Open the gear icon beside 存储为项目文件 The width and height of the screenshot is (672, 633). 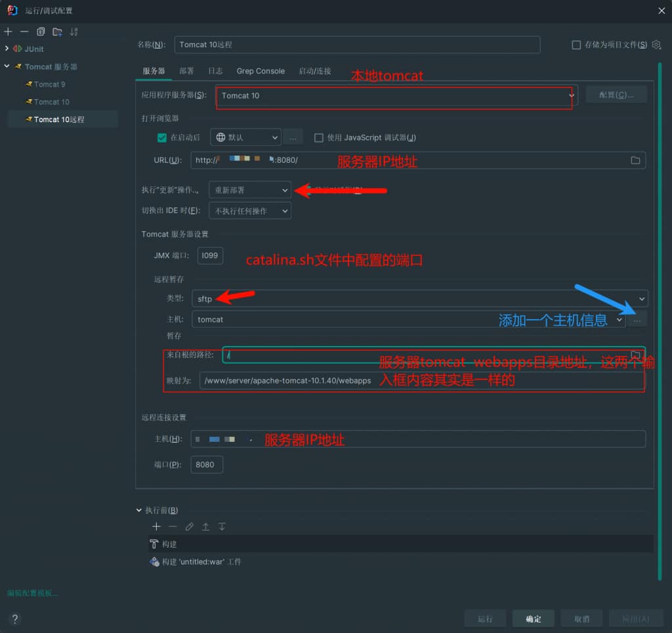click(656, 45)
